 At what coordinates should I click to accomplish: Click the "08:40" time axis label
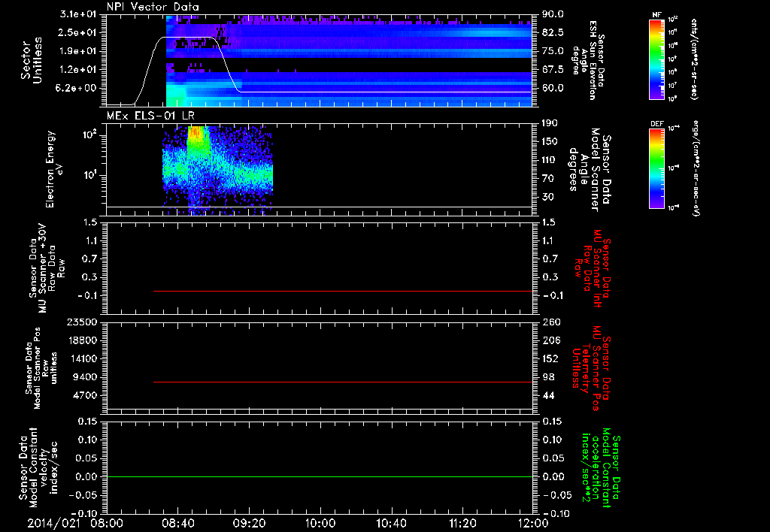pyautogui.click(x=177, y=523)
